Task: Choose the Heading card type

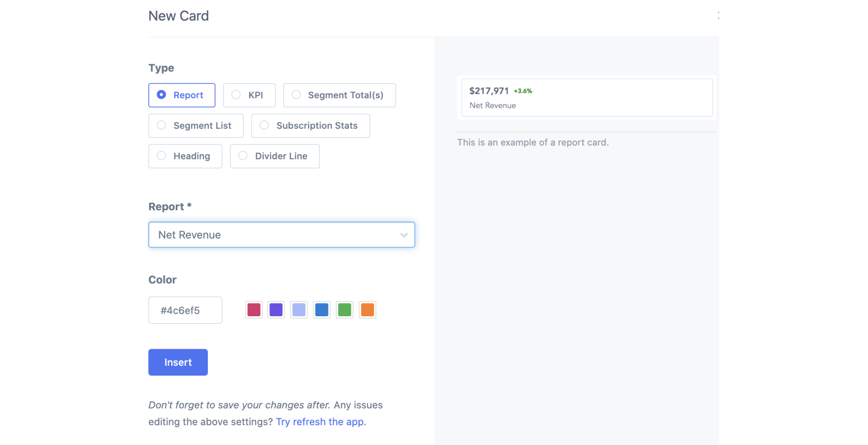Action: click(185, 156)
